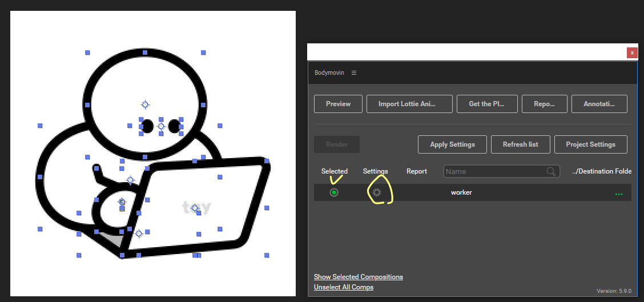The width and height of the screenshot is (644, 302).
Task: Click the Selected column header
Action: click(x=335, y=171)
